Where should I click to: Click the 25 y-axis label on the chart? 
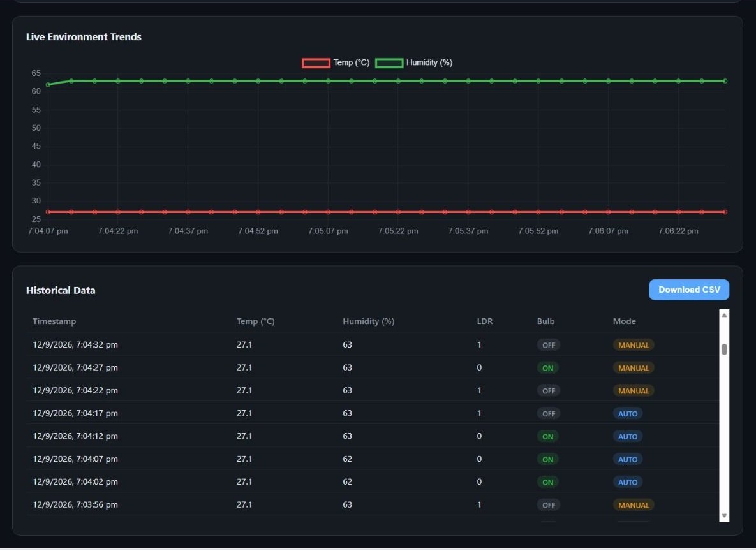click(36, 220)
